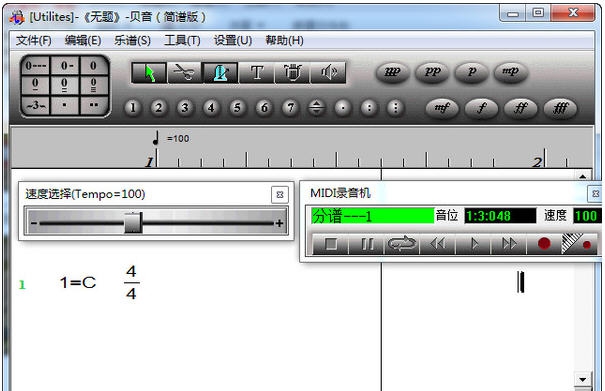Screen dimensions: 605x391
Task: Click the octave up/down arrows button
Action: [x=316, y=108]
